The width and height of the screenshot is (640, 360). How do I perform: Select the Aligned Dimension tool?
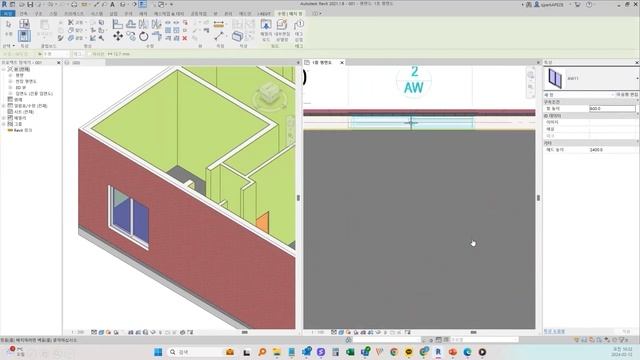coord(219,24)
